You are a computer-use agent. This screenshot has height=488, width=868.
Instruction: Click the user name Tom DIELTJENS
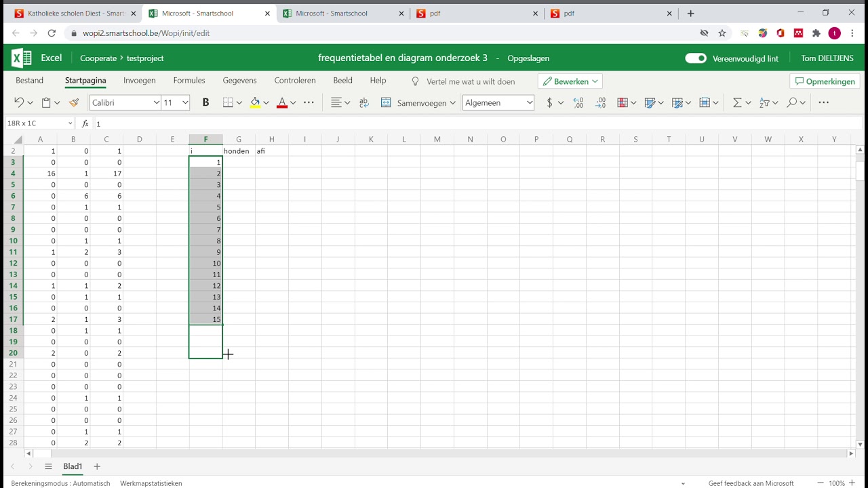pyautogui.click(x=827, y=58)
